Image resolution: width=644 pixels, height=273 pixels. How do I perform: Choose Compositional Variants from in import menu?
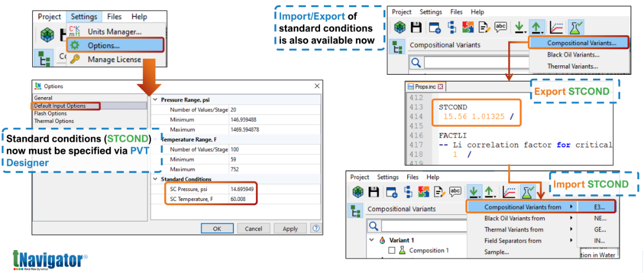[522, 207]
